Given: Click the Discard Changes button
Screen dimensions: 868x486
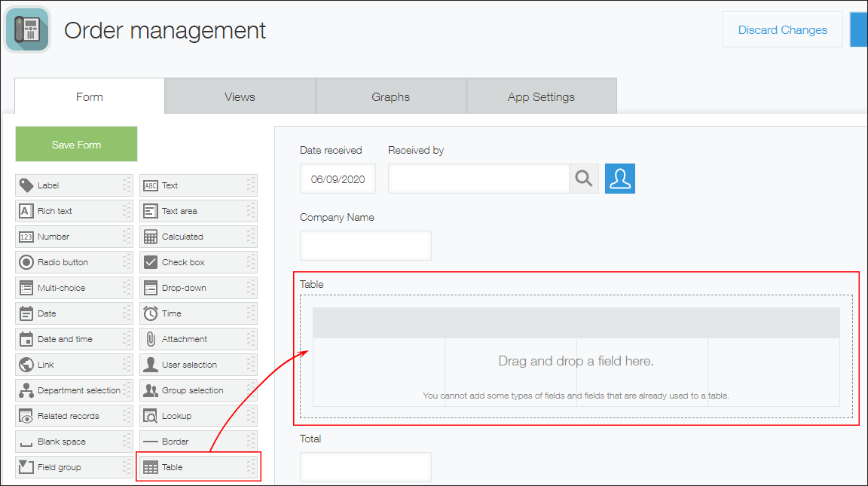Looking at the screenshot, I should tap(782, 29).
